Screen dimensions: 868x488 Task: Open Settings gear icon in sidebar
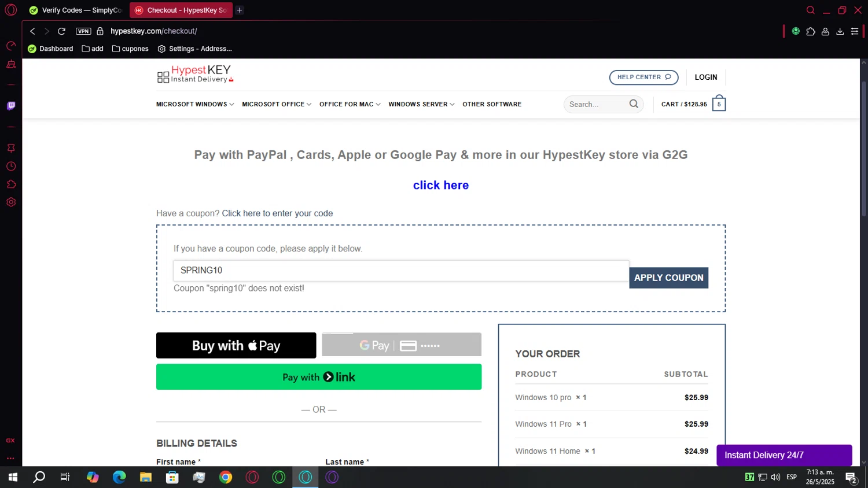click(11, 202)
